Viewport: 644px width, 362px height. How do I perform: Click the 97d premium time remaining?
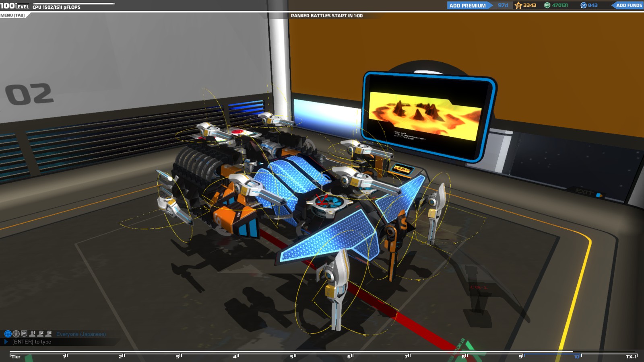(x=503, y=5)
